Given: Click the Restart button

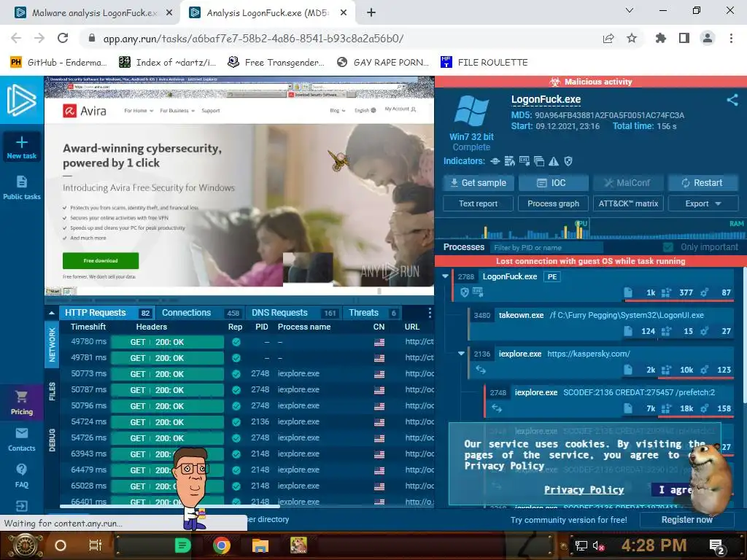Looking at the screenshot, I should coord(703,183).
